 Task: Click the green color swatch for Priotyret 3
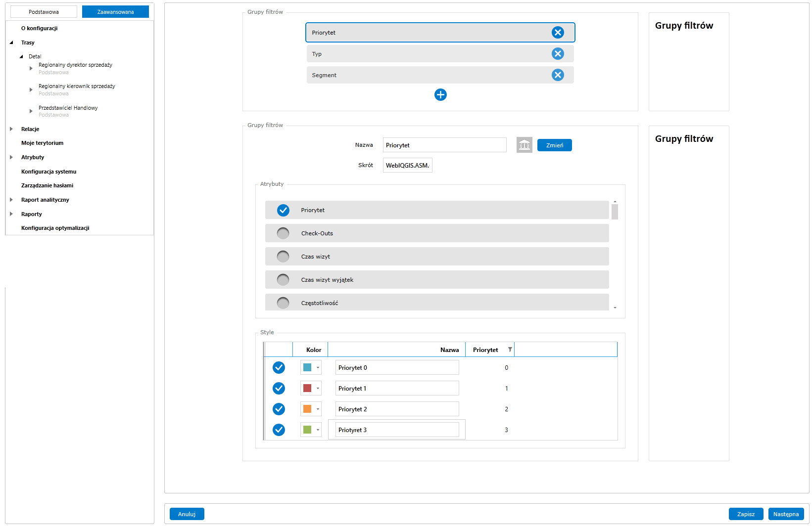tap(307, 430)
